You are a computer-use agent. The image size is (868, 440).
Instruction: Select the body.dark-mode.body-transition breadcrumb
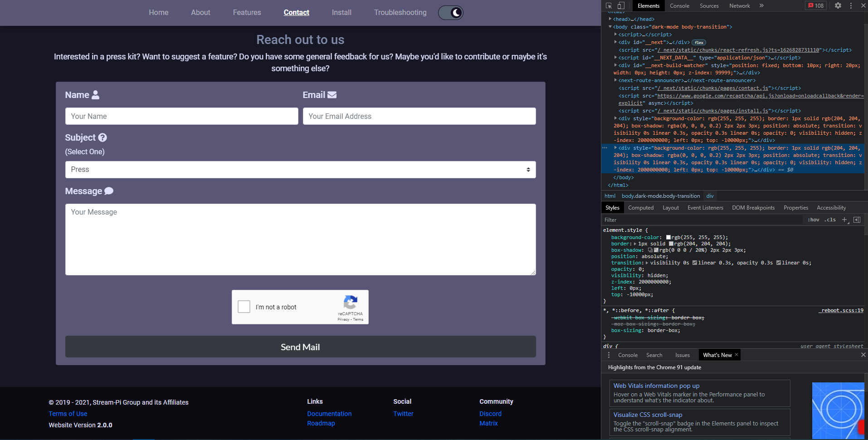[661, 196]
